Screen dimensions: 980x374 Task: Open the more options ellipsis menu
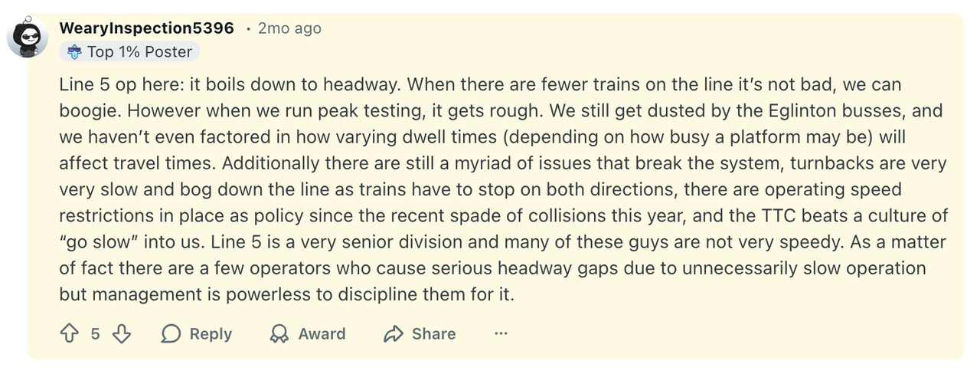click(501, 333)
